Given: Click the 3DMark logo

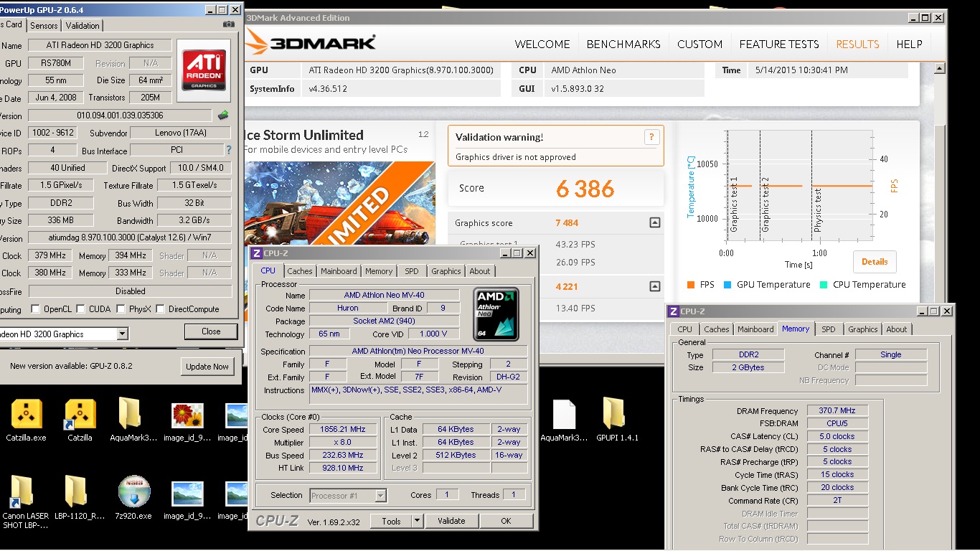Looking at the screenshot, I should 310,43.
